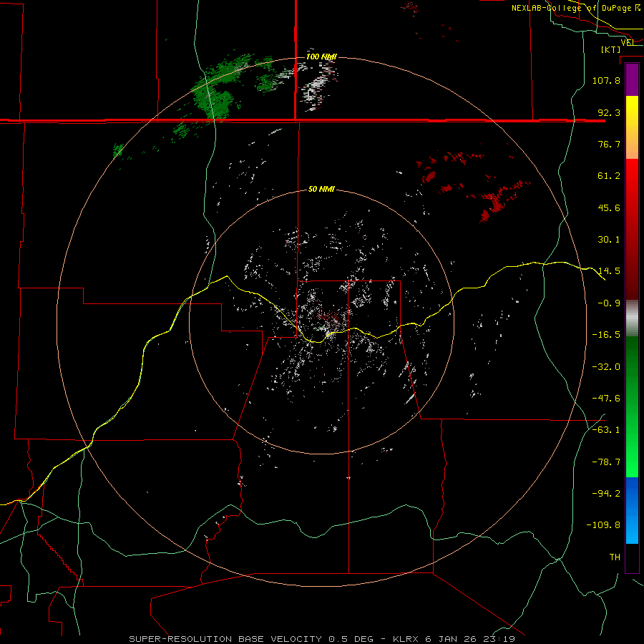This screenshot has height=644, width=644.
Task: Select the -63.1 velocity scale value
Action: pos(606,430)
